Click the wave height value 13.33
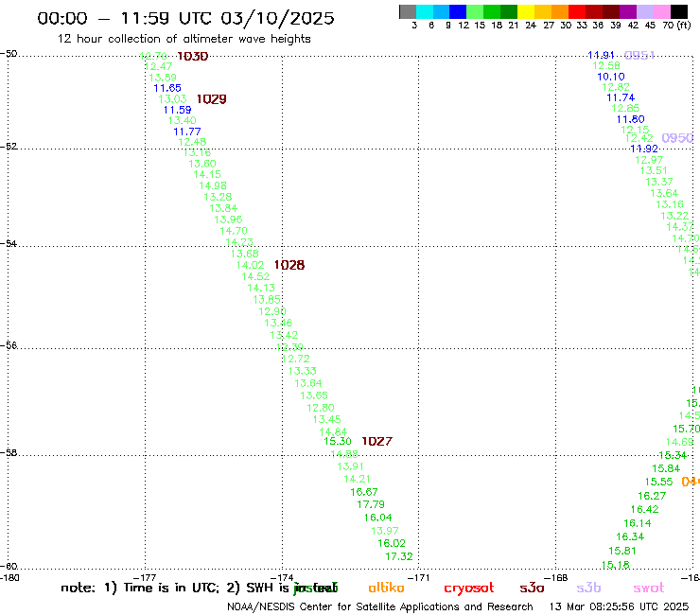 point(303,371)
